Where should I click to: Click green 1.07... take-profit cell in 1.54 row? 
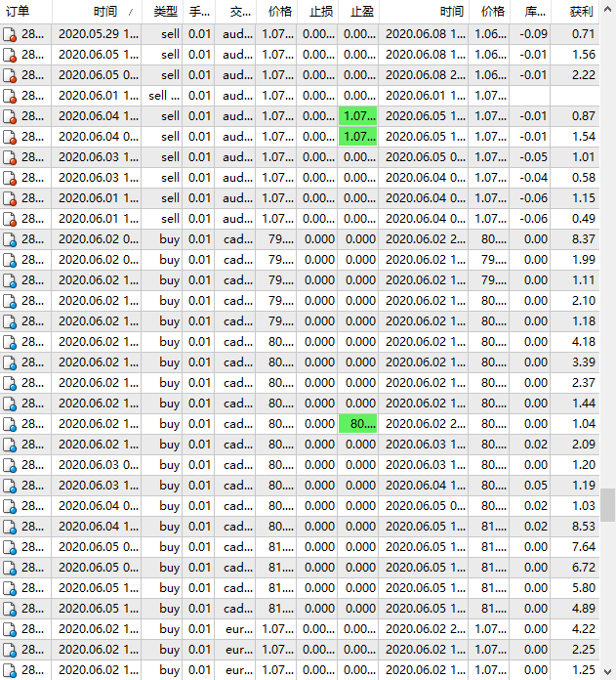pyautogui.click(x=358, y=137)
